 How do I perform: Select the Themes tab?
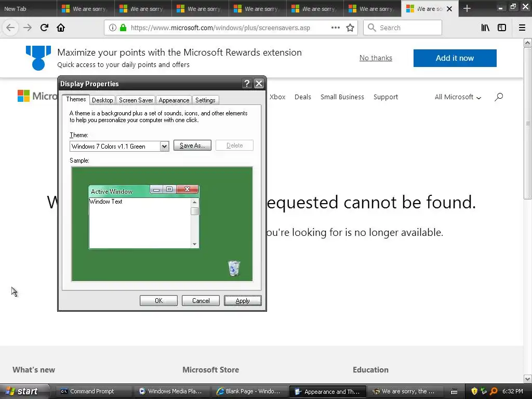pos(76,99)
